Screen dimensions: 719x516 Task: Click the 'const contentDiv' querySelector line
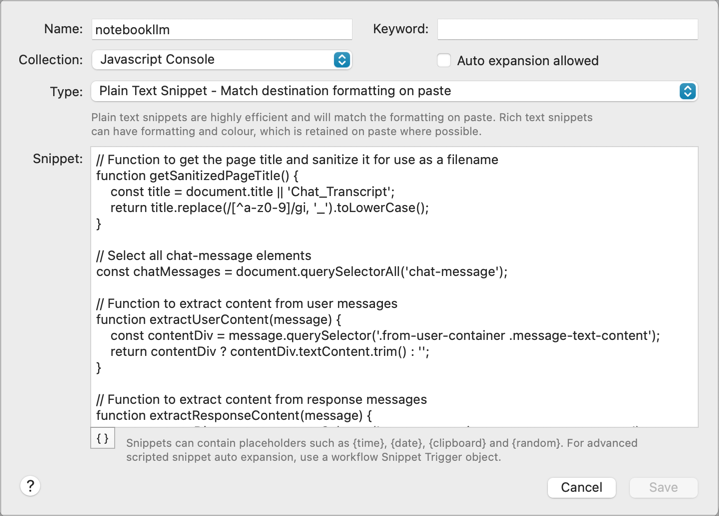coord(385,336)
